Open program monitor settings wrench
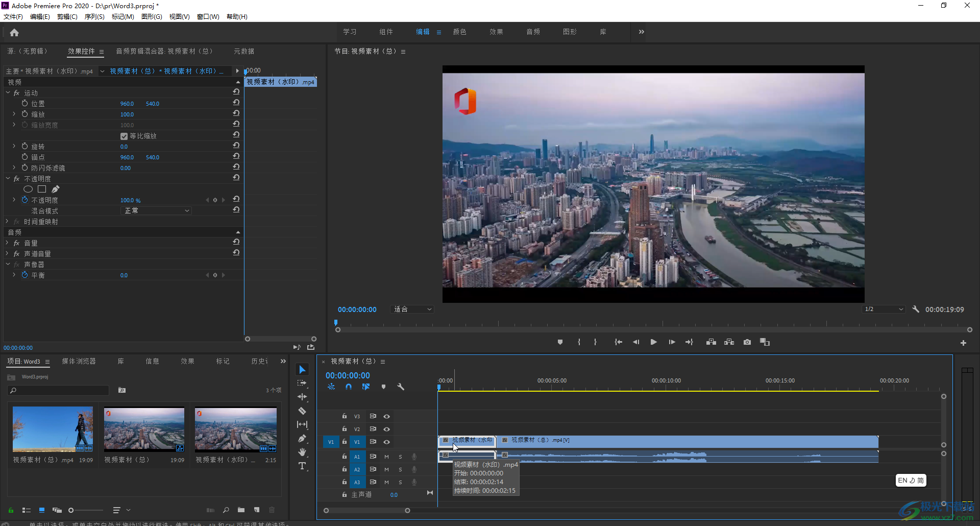This screenshot has height=526, width=980. 916,309
